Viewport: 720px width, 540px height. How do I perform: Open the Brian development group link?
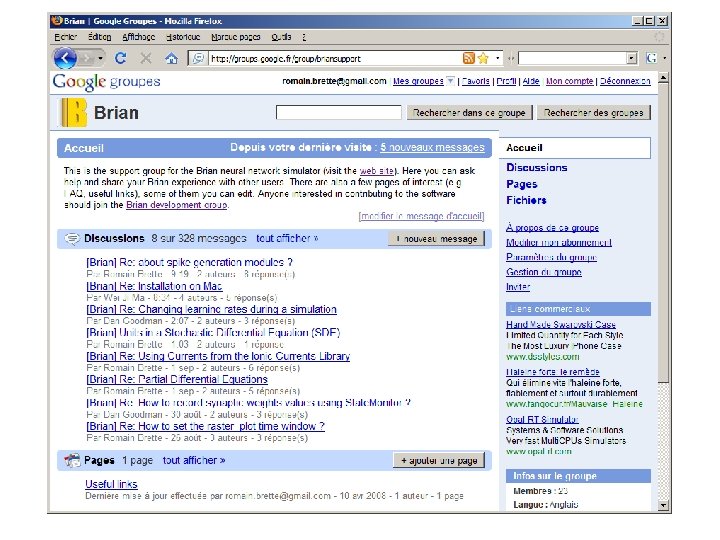pyautogui.click(x=177, y=205)
